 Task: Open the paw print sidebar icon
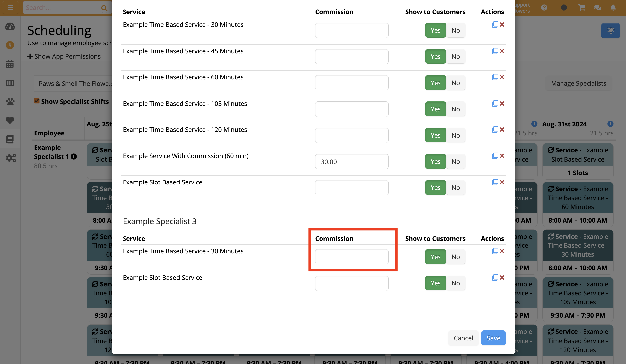tap(10, 102)
